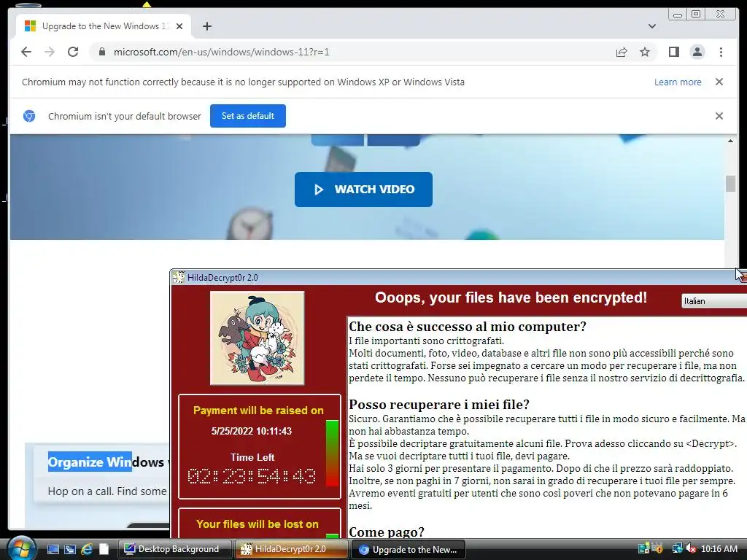Click the Time Left countdown timer

pos(252,475)
